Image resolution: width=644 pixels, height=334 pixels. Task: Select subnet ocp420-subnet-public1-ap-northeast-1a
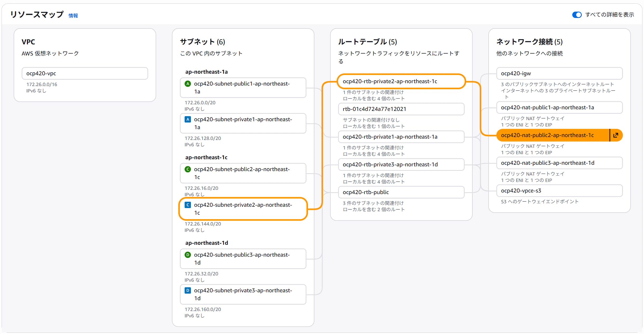click(243, 88)
